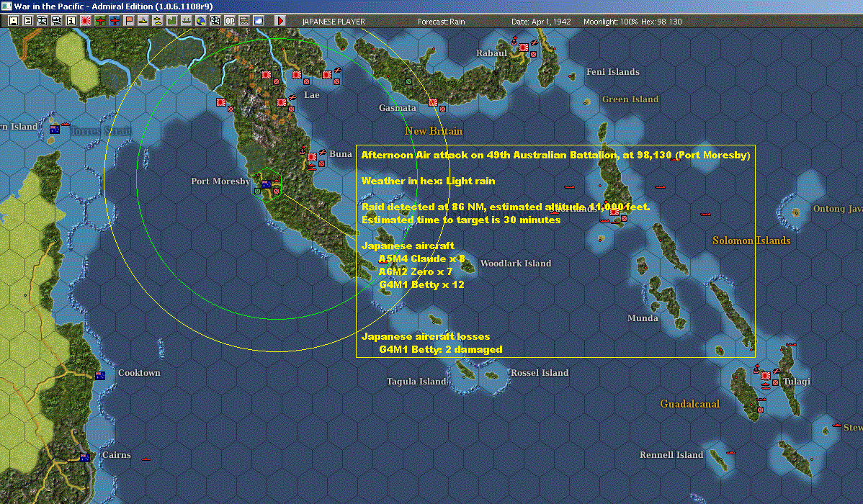This screenshot has width=863, height=504.
Task: Click the green unit marker on New Britain
Action: [x=409, y=81]
